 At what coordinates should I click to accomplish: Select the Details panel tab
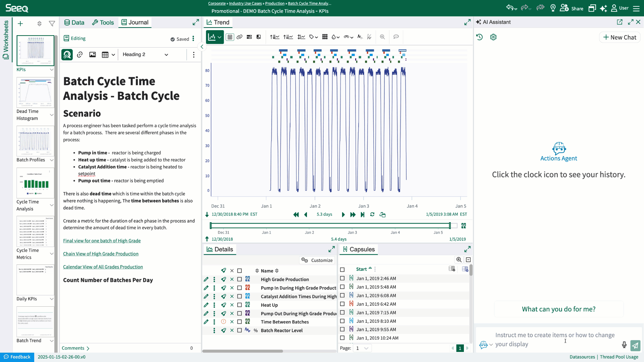[x=220, y=249]
